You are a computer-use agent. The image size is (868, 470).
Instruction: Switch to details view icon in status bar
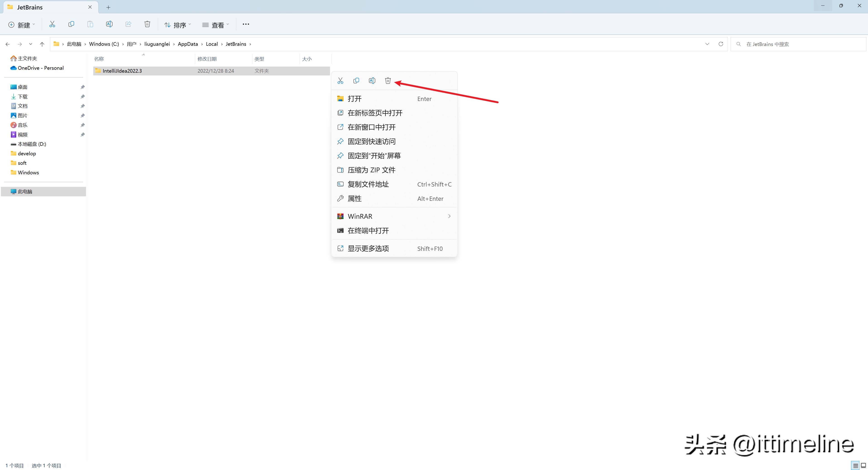pyautogui.click(x=856, y=466)
